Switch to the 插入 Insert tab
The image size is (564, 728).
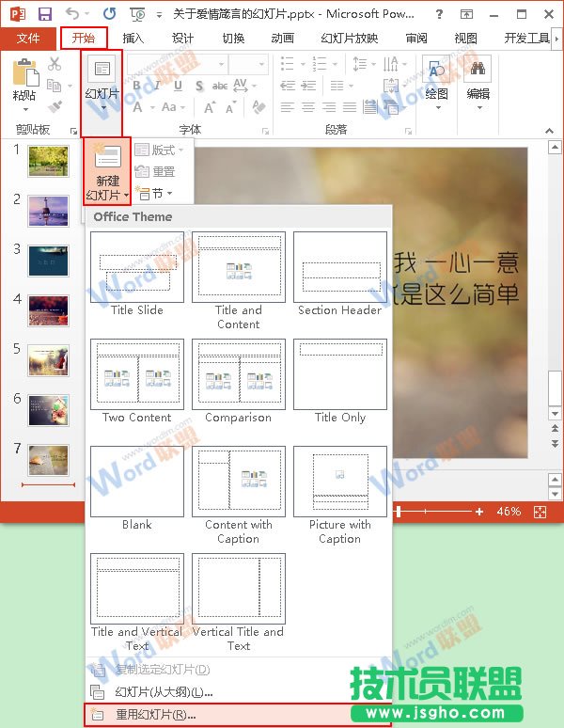(x=133, y=38)
